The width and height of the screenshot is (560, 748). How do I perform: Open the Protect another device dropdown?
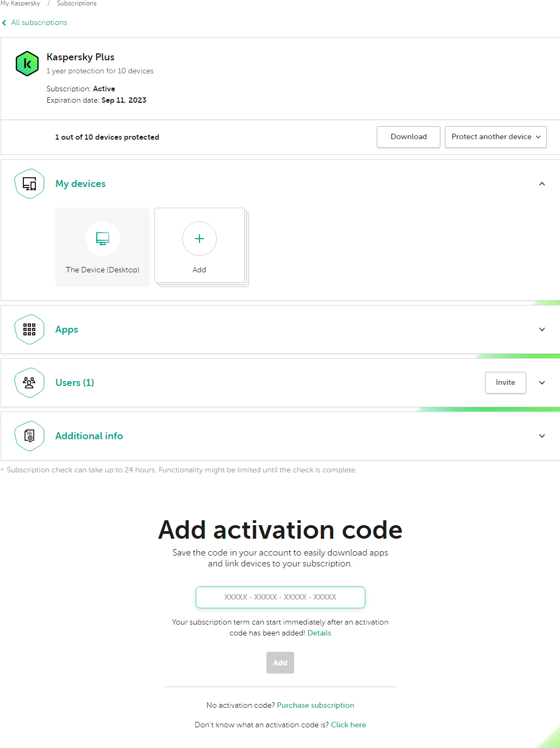pos(495,136)
